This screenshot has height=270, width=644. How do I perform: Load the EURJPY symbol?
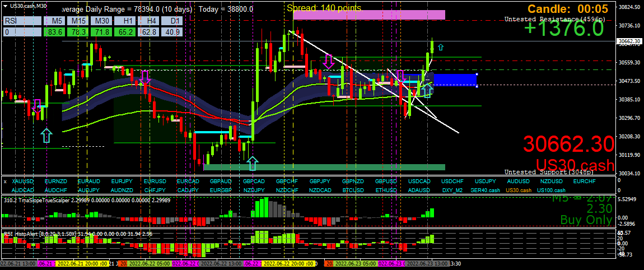122,181
